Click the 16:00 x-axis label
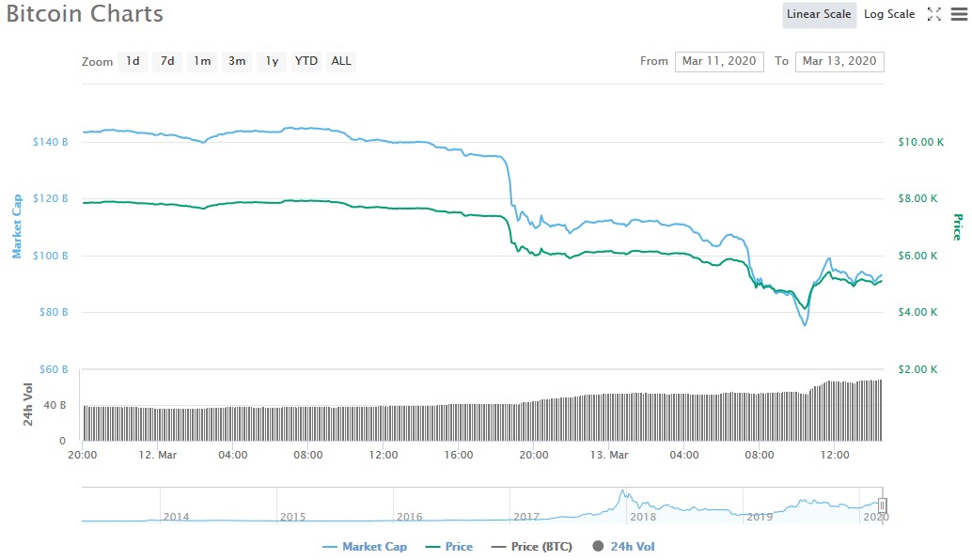 459,455
